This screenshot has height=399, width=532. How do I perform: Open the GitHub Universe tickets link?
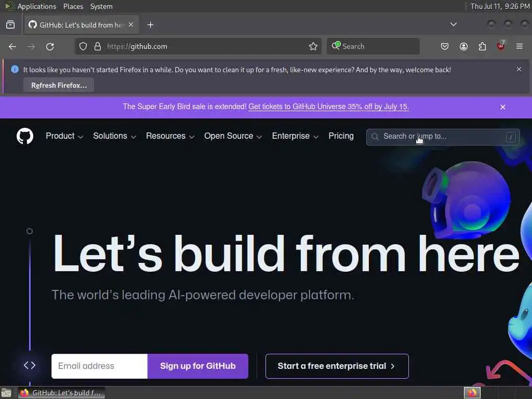(x=328, y=107)
